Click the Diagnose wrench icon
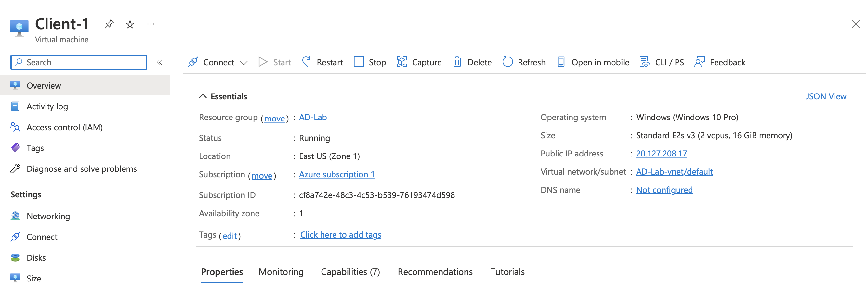 15,168
